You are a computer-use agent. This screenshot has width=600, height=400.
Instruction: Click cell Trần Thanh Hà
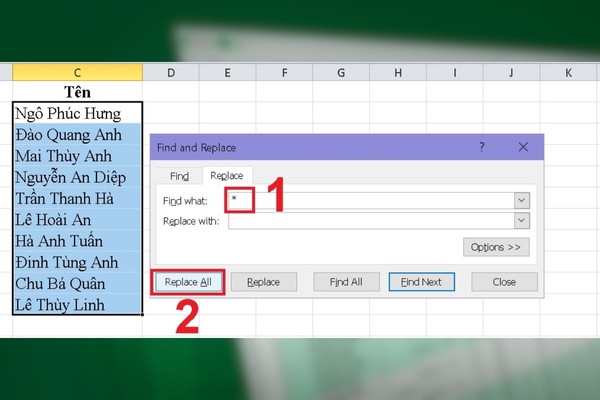[77, 198]
